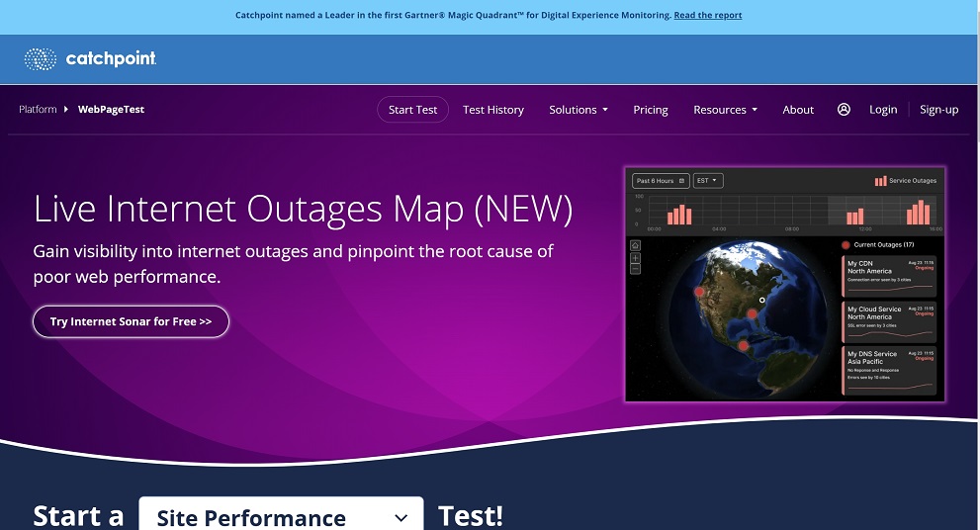Click the Live Internet Outages Map heading
Image resolution: width=980 pixels, height=530 pixels.
point(304,209)
